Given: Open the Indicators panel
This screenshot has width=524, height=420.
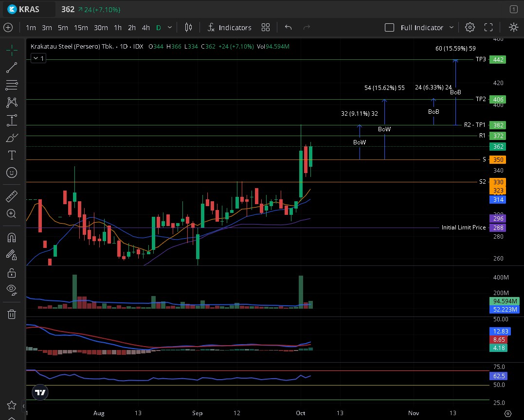Looking at the screenshot, I should pos(229,28).
